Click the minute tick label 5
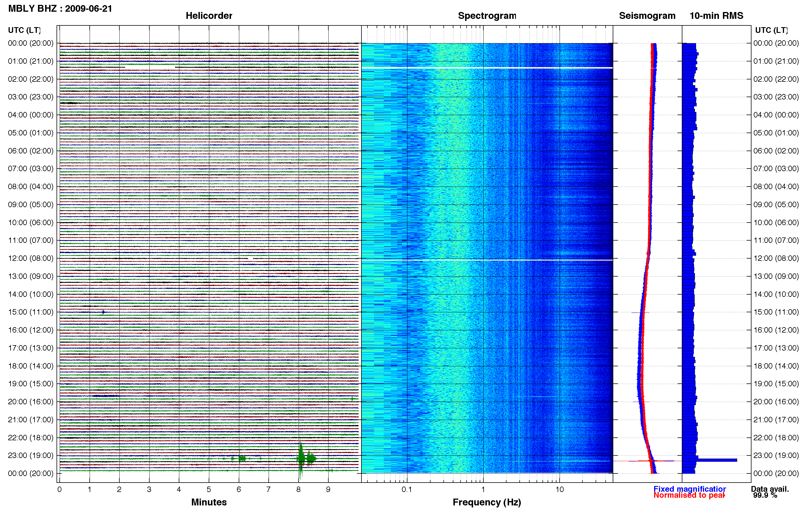The image size is (812, 508). click(209, 489)
